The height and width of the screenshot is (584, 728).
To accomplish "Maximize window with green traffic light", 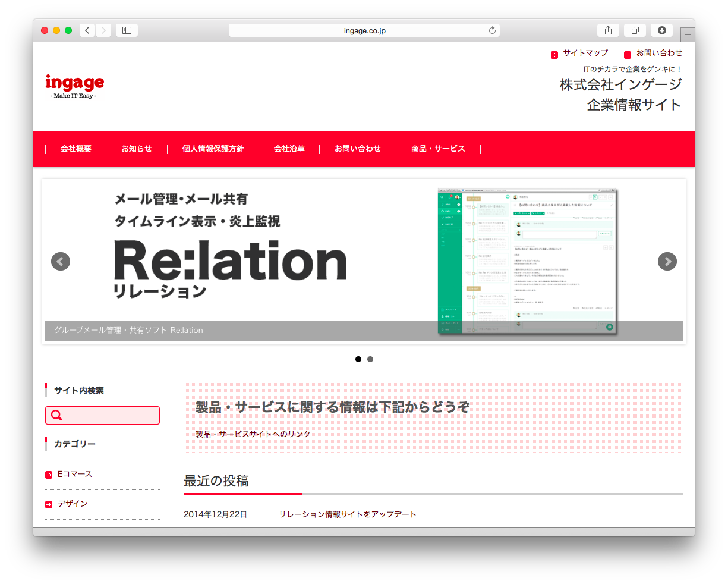I will tap(68, 30).
